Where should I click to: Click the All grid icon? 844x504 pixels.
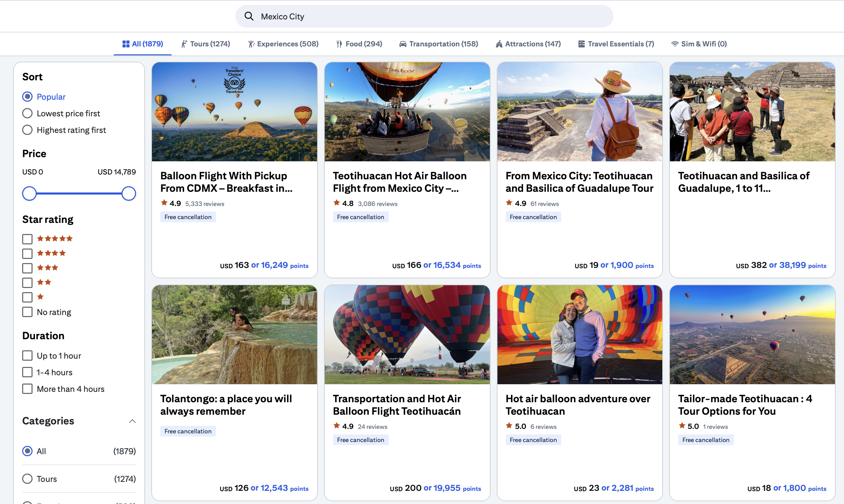tap(126, 44)
